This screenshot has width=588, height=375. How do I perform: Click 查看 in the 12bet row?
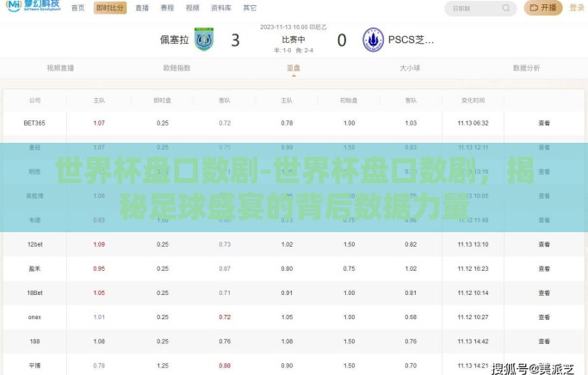pos(544,244)
